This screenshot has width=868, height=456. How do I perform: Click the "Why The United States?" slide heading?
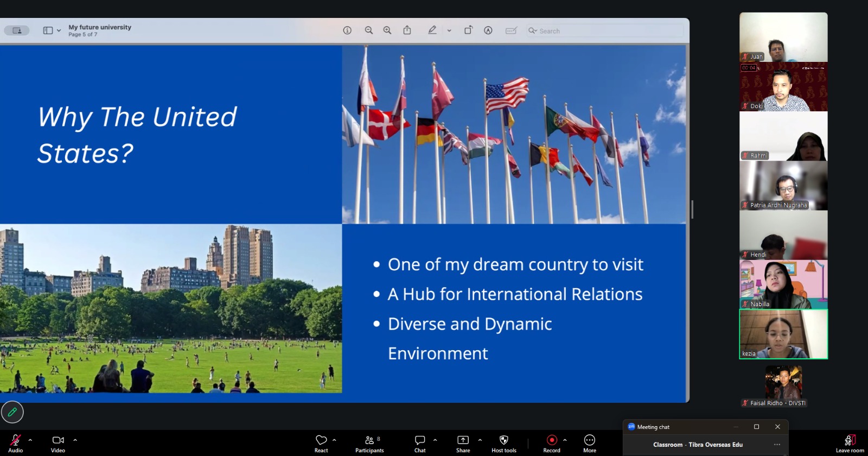(x=137, y=135)
